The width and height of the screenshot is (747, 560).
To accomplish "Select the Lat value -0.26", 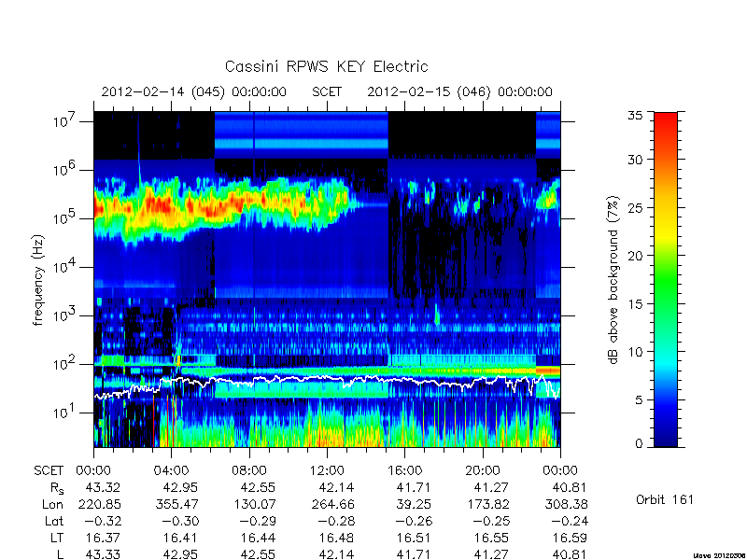I will tap(414, 521).
